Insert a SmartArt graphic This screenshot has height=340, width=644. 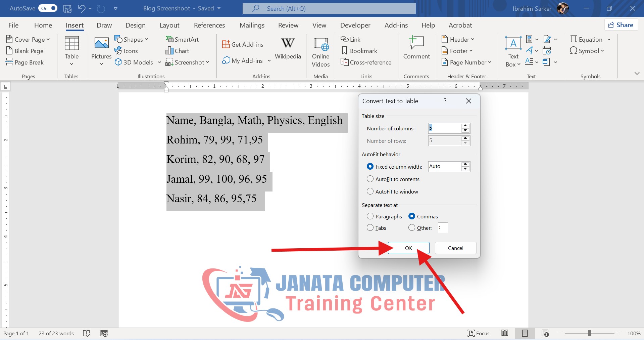pos(182,39)
